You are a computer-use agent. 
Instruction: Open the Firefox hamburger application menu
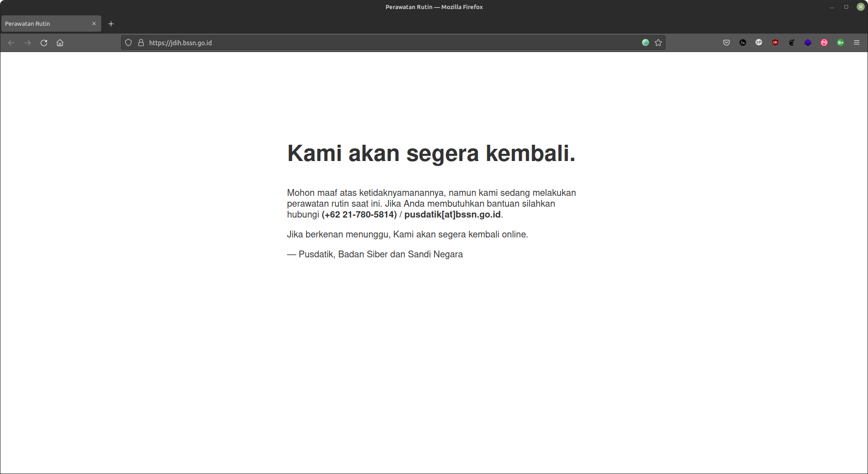857,43
